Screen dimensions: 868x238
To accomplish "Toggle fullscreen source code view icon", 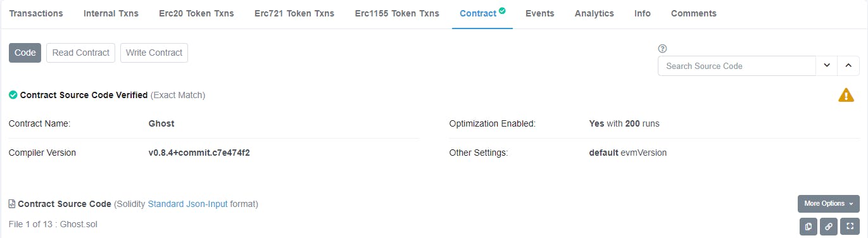I will point(850,227).
